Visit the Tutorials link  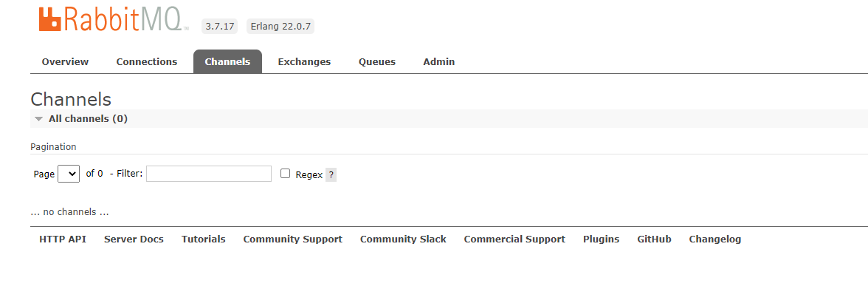tap(203, 239)
